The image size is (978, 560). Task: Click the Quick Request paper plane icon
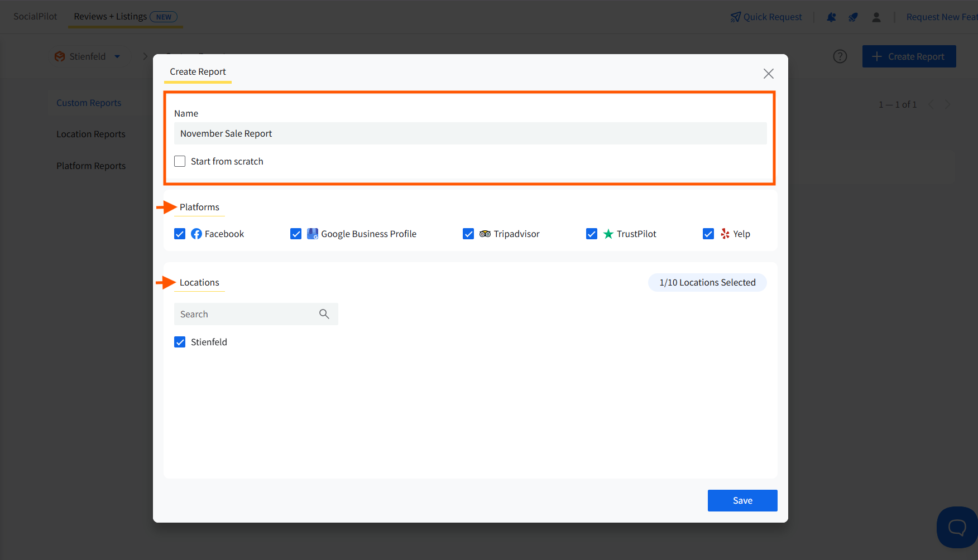(x=736, y=17)
